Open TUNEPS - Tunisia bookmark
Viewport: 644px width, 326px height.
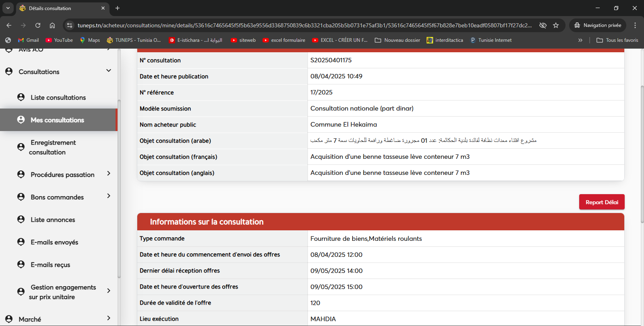tap(134, 40)
